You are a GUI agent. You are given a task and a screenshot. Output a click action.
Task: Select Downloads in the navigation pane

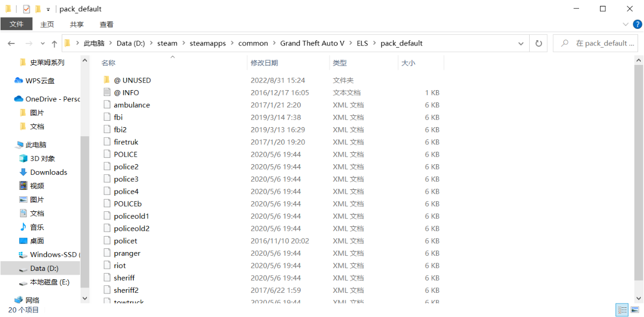tap(48, 172)
